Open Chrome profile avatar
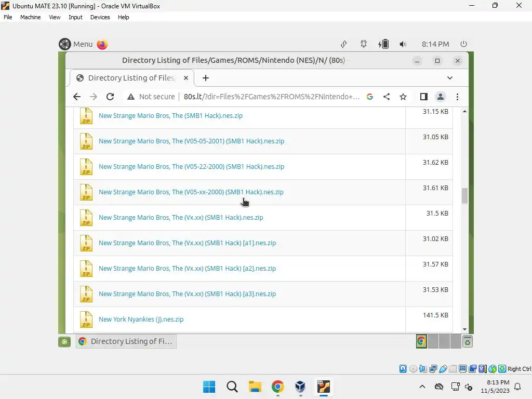Viewport: 532px width, 399px height. (441, 97)
